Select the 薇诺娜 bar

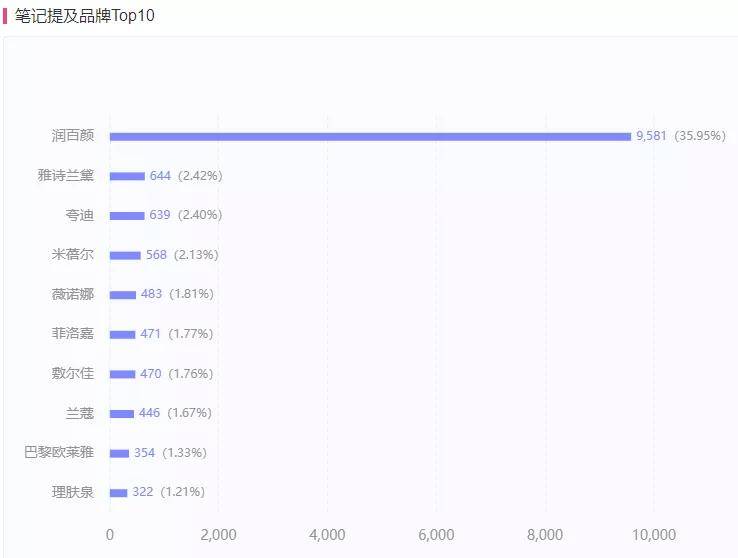point(123,294)
